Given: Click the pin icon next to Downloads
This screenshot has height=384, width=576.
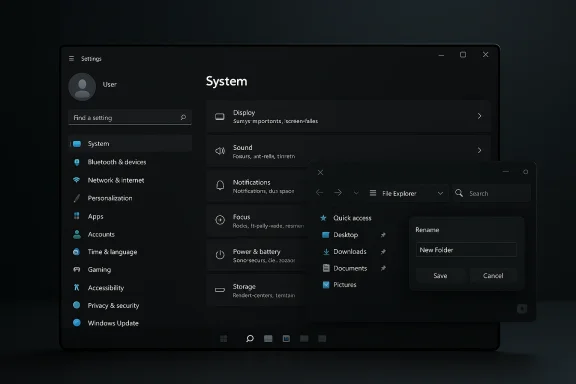Looking at the screenshot, I should 383,252.
